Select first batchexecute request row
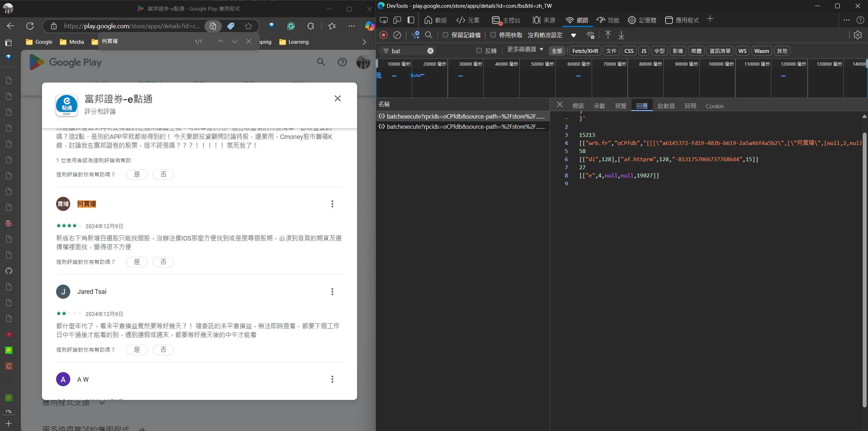The height and width of the screenshot is (431, 868). [x=463, y=116]
